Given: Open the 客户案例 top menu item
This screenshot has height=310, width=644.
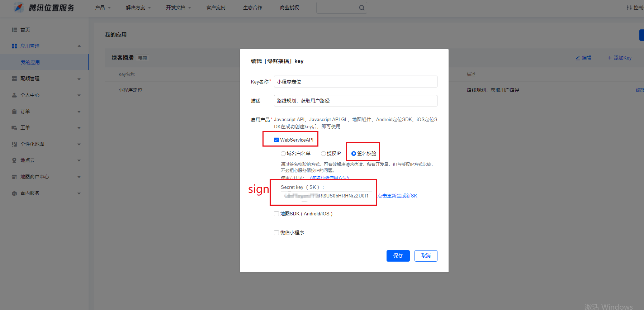Looking at the screenshot, I should click(x=216, y=8).
